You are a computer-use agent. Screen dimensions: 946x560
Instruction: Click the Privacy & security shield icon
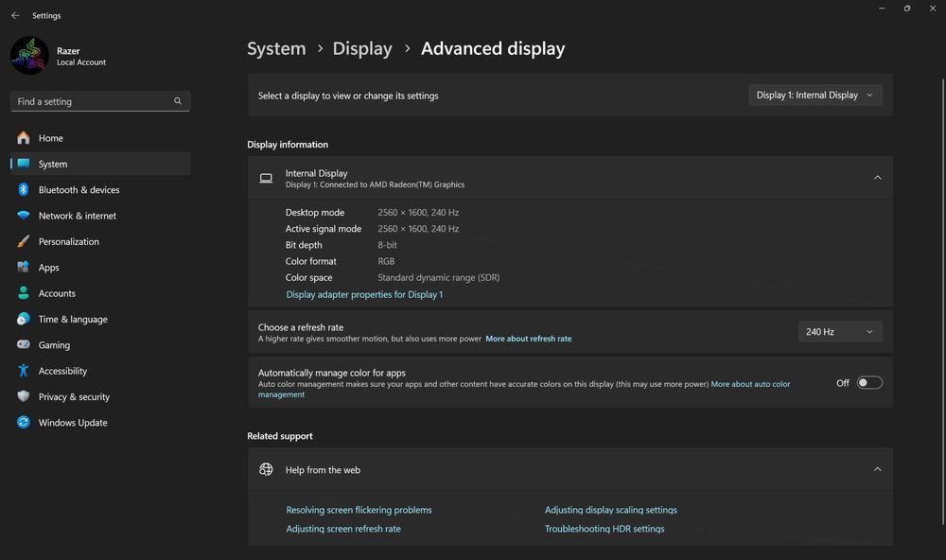[24, 396]
